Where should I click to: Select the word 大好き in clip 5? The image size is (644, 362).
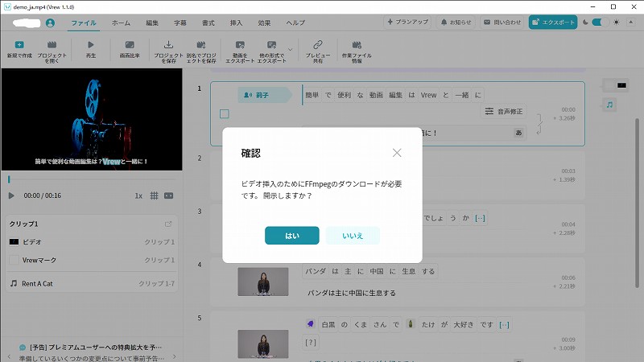click(x=464, y=325)
